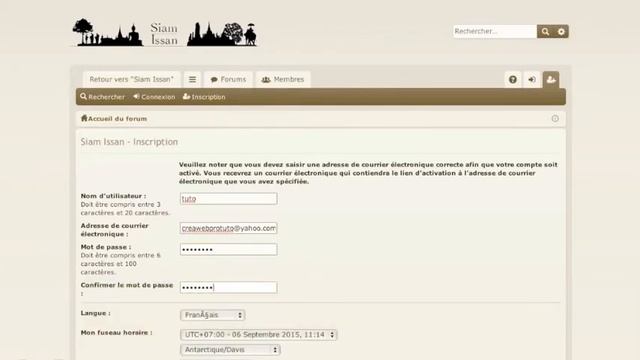Click the login arrow icon tab
The image size is (640, 360).
tap(532, 80)
